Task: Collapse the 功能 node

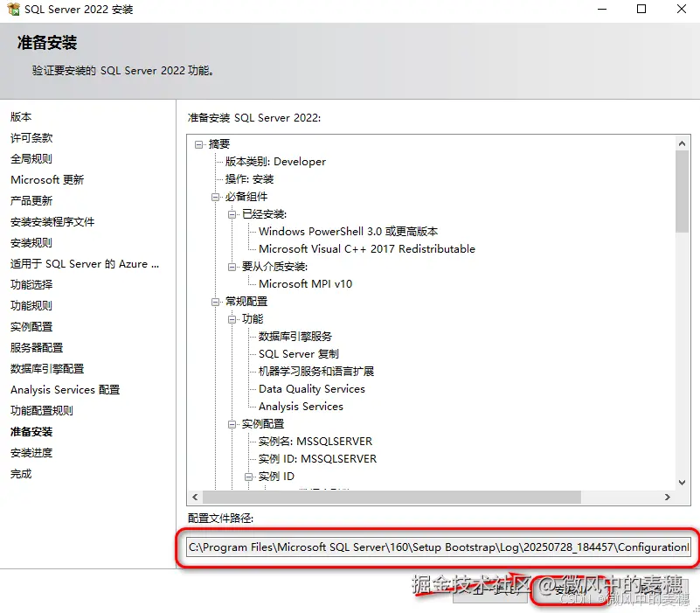Action: [232, 319]
